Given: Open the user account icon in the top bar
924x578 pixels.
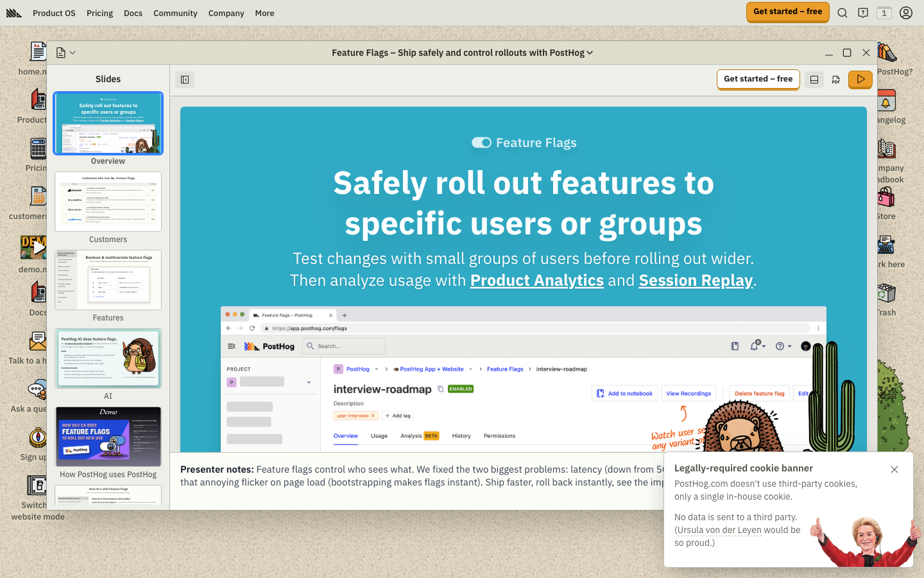Looking at the screenshot, I should (x=906, y=13).
